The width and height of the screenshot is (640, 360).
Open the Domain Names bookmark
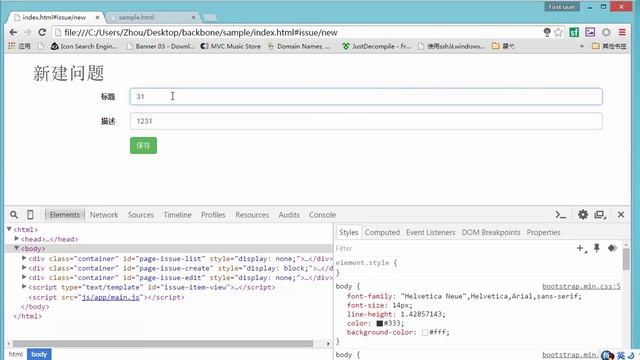click(x=299, y=46)
